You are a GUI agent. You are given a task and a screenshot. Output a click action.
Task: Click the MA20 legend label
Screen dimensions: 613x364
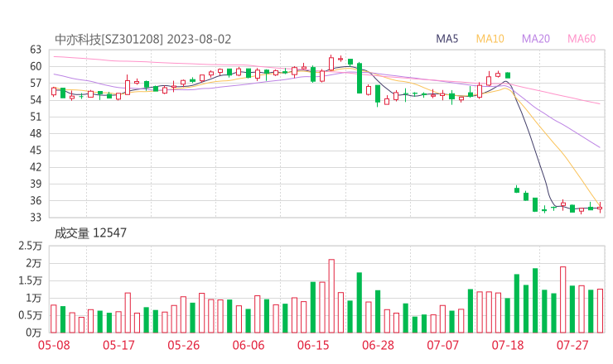click(536, 39)
